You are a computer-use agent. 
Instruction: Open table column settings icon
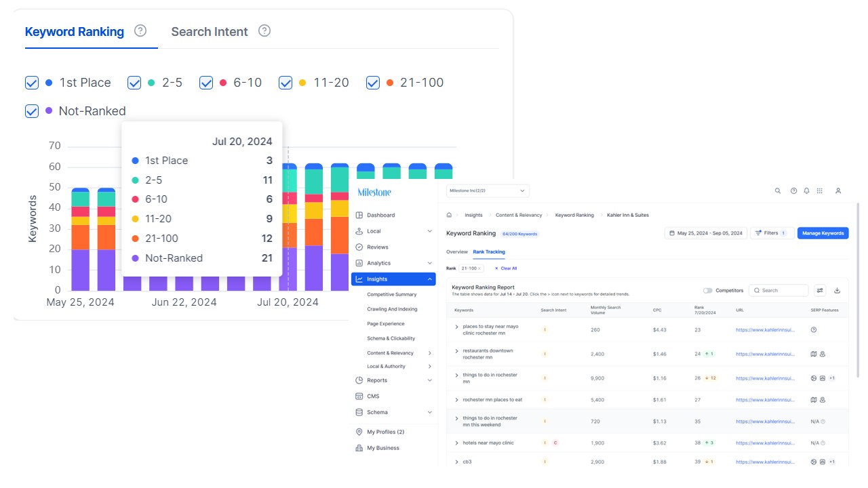pos(820,290)
